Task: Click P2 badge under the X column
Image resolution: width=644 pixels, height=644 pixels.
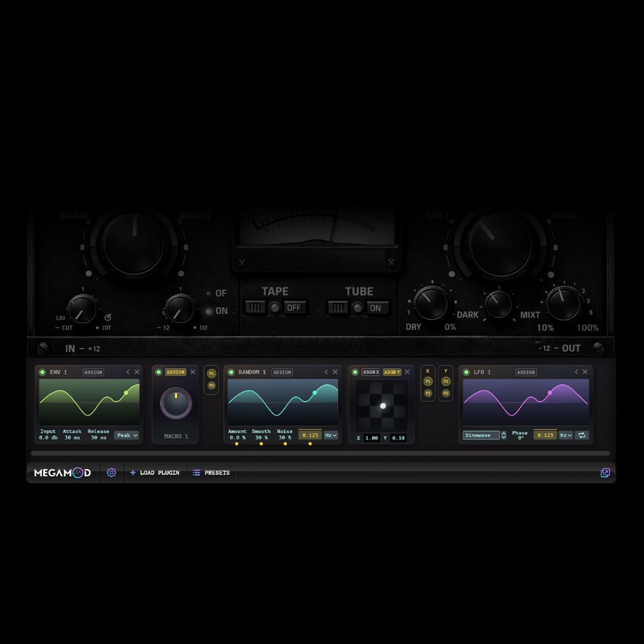Action: pyautogui.click(x=428, y=393)
